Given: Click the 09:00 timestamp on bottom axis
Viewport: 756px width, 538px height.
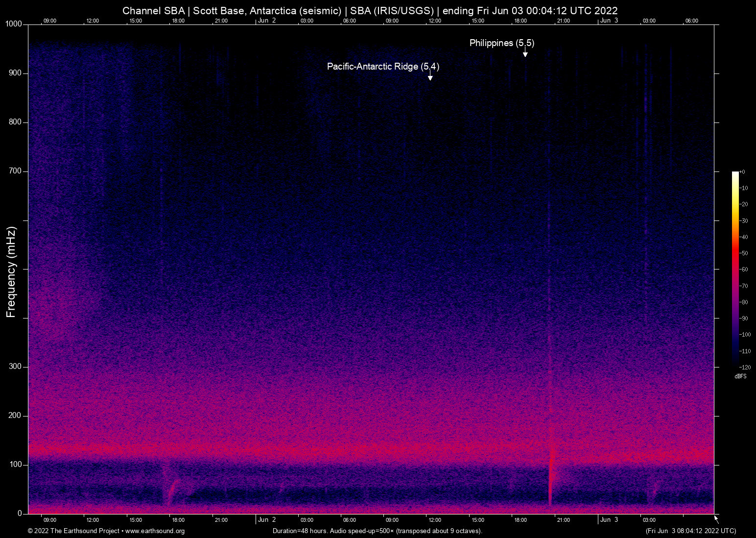Looking at the screenshot, I should coord(49,520).
